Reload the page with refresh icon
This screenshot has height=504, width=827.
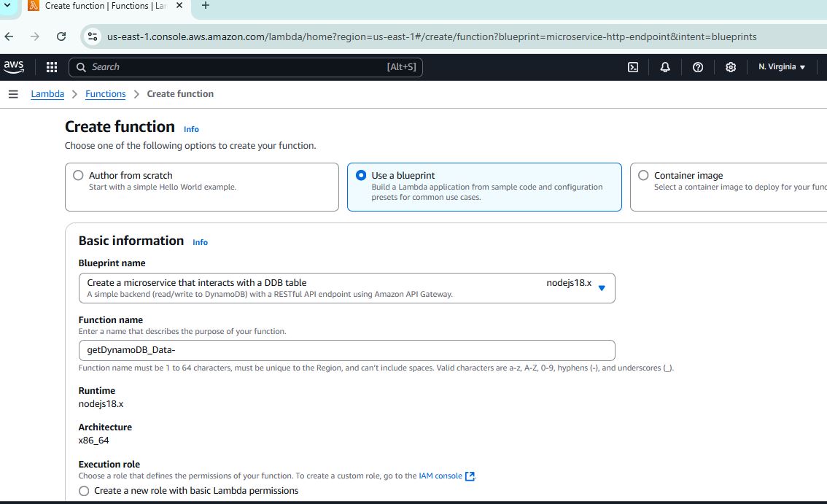[x=61, y=36]
